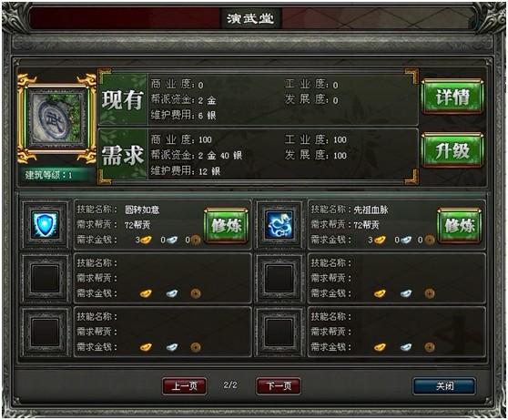Image resolution: width=508 pixels, height=420 pixels.
Task: Train 圆转如意 with its 修炼 button
Action: [226, 225]
